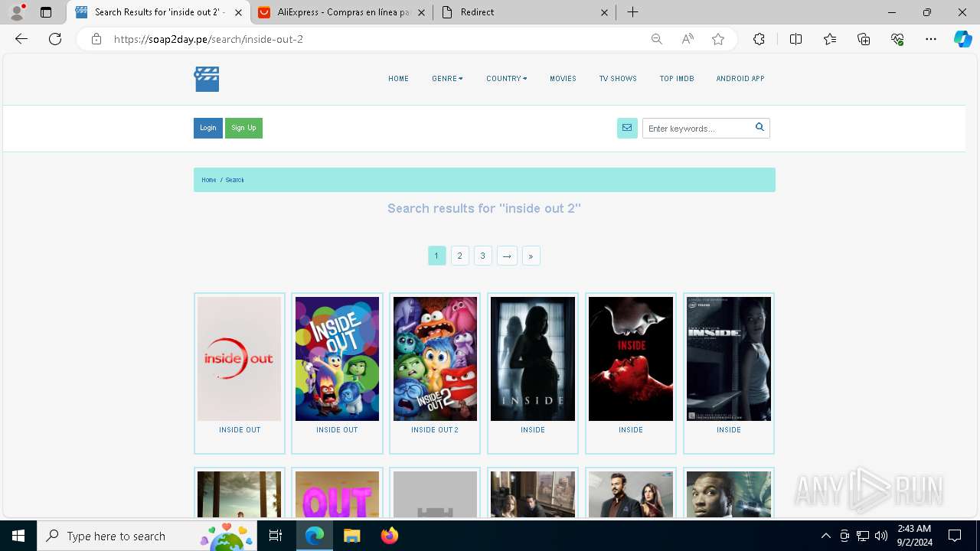Open the notification center
This screenshot has height=551, width=980.
point(955,536)
